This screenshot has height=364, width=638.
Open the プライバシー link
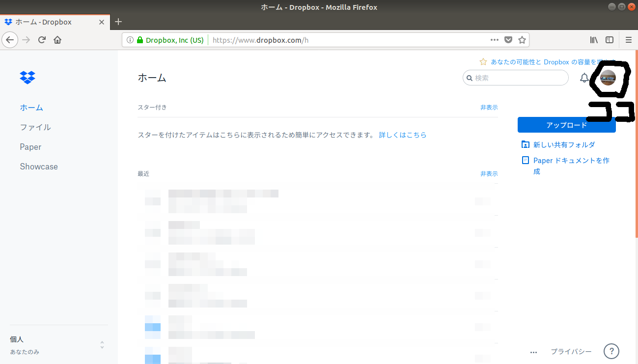[x=571, y=352]
